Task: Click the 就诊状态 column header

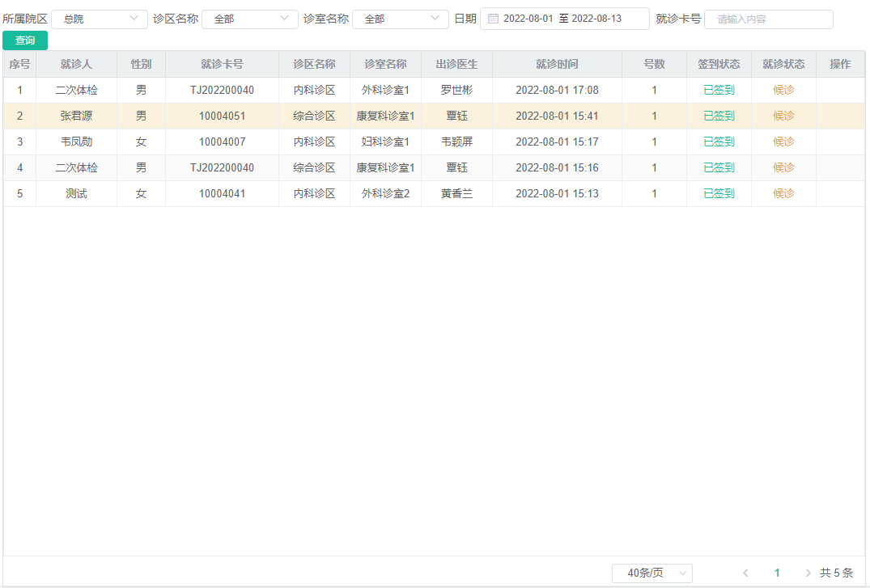Action: pos(783,65)
